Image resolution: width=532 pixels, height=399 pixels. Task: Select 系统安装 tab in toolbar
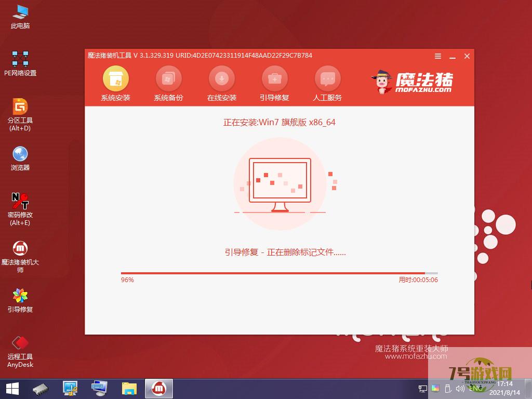pyautogui.click(x=116, y=84)
